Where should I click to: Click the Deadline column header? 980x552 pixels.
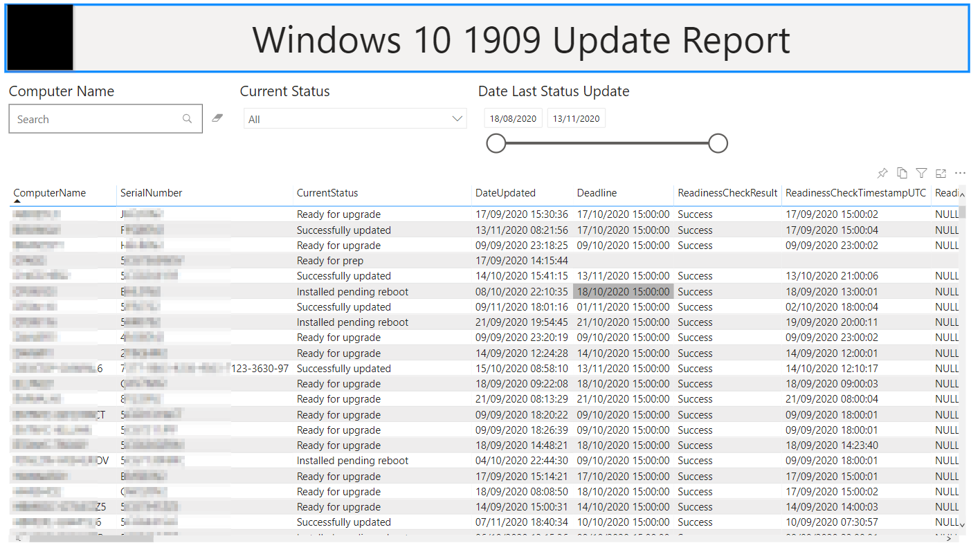click(x=597, y=193)
